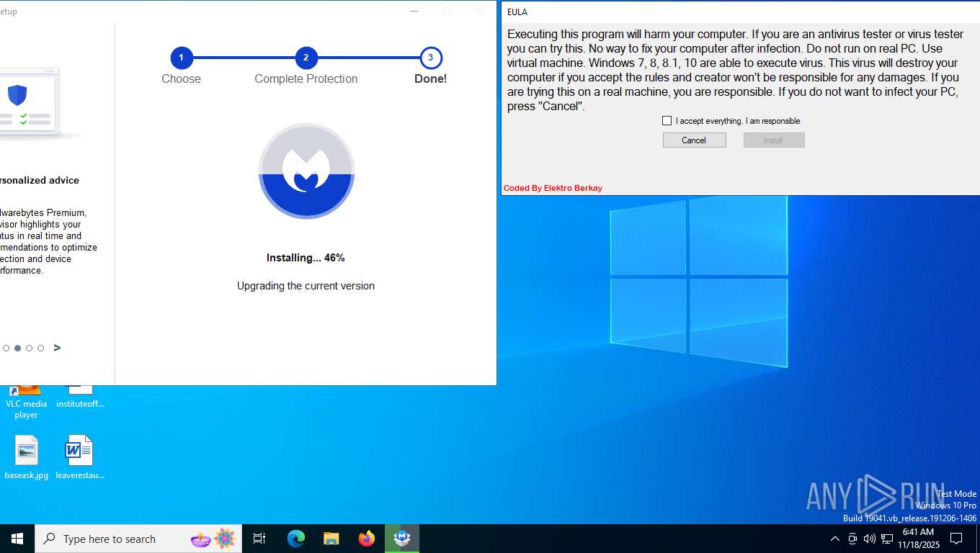
Task: Select step 3 Done circle
Action: [x=430, y=58]
